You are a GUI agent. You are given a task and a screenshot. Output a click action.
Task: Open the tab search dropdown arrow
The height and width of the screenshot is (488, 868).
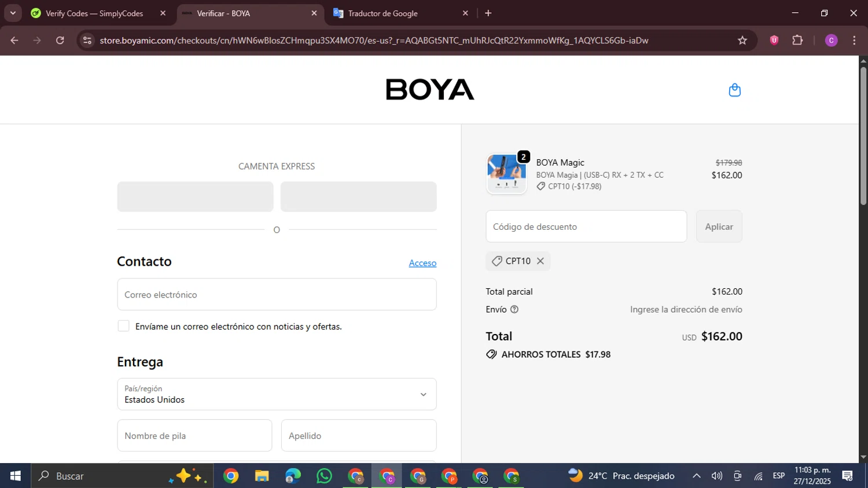click(13, 13)
